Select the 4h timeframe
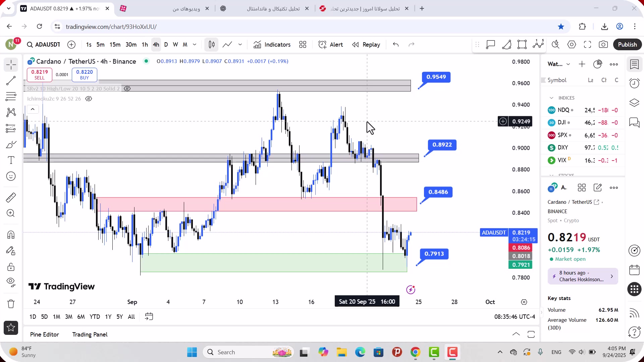Image resolution: width=644 pixels, height=362 pixels. (156, 45)
